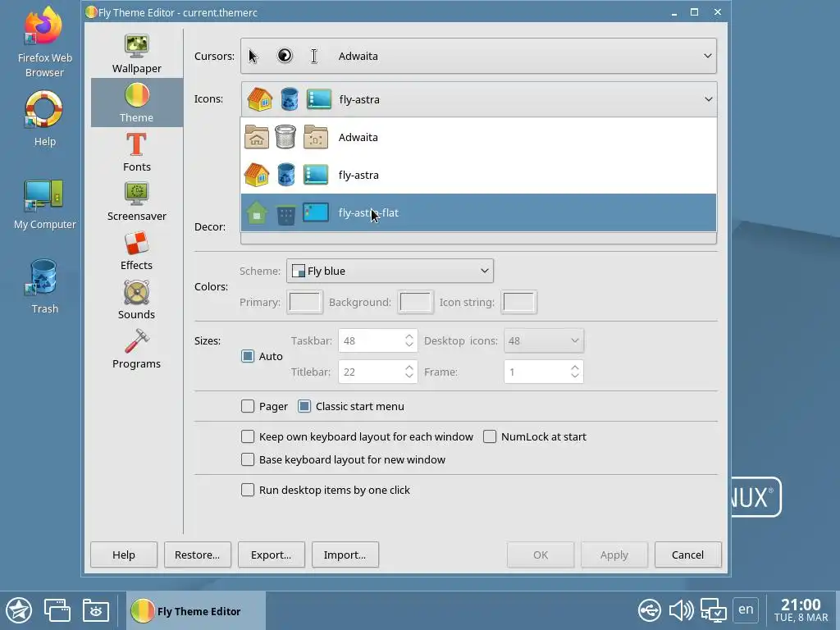Enable Base keyboard layout for new window
This screenshot has height=630, width=840.
(248, 459)
